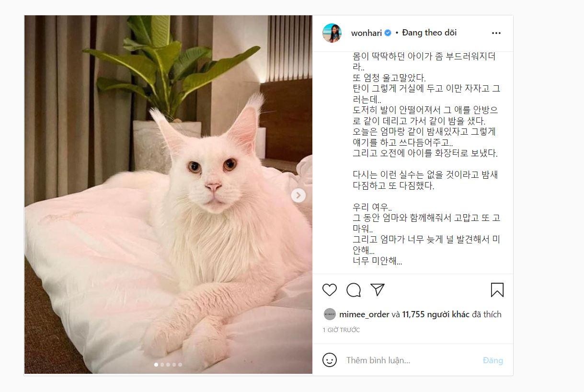Click the wonhari username link
The height and width of the screenshot is (392, 584).
point(366,33)
